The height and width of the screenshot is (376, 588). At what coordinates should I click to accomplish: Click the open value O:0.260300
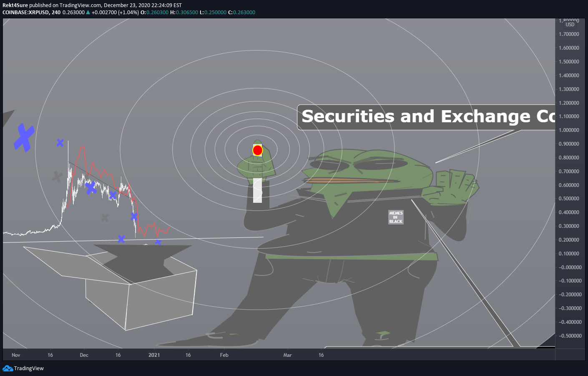point(154,12)
